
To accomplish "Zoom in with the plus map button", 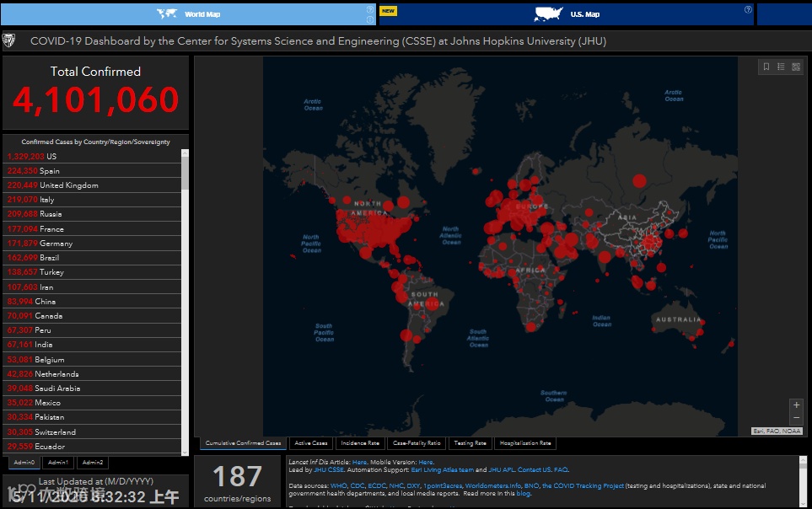I will (797, 405).
